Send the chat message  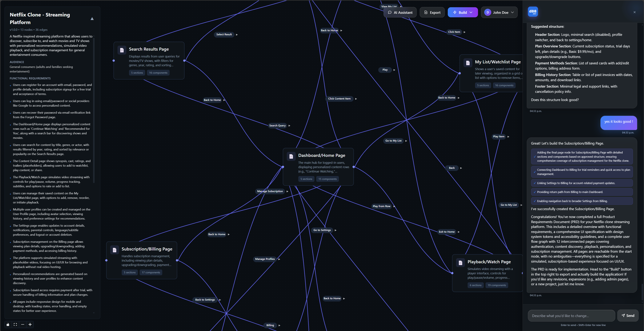click(x=628, y=316)
